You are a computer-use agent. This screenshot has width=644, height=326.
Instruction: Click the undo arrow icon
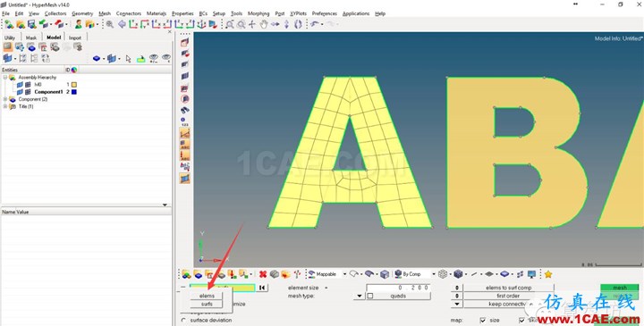[x=314, y=25]
